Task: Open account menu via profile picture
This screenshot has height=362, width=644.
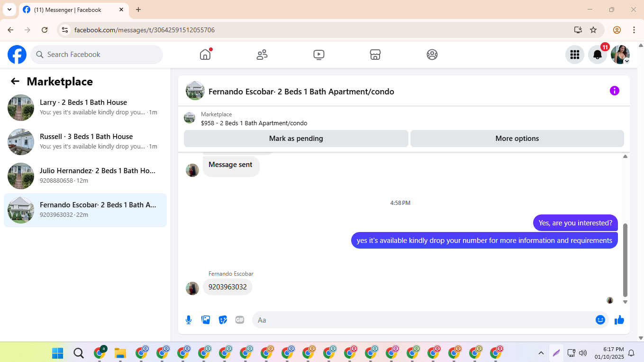Action: [x=620, y=55]
